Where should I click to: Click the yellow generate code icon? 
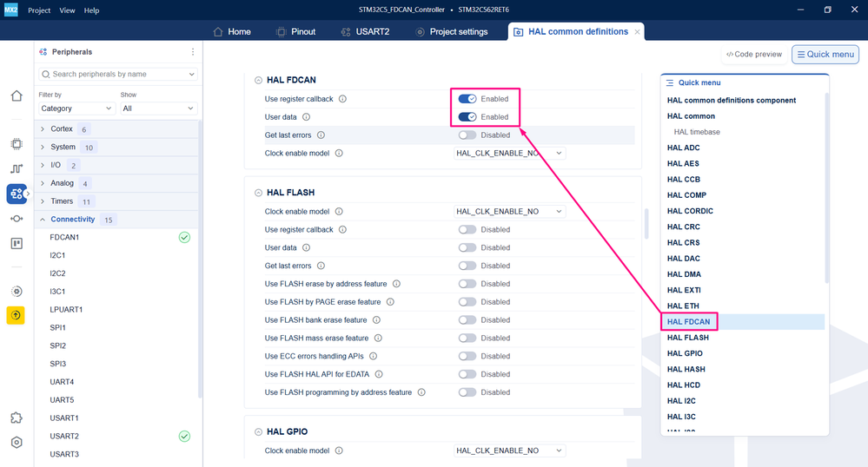point(16,315)
